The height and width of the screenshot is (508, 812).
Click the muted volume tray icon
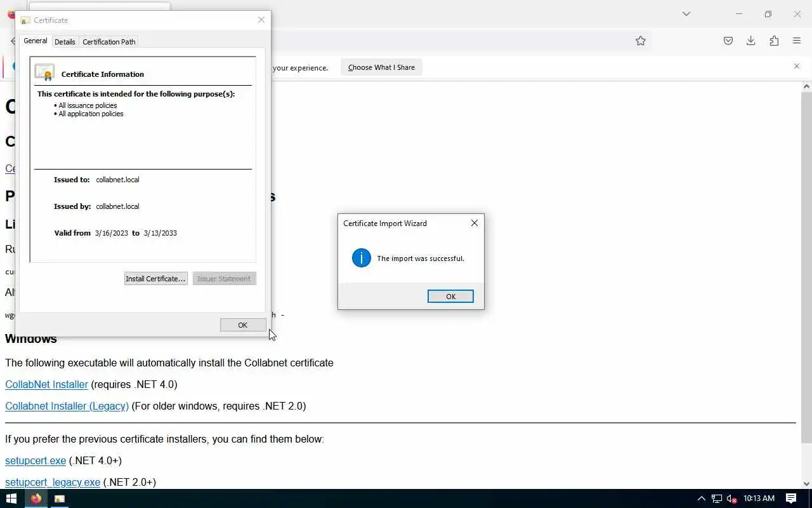pyautogui.click(x=732, y=498)
